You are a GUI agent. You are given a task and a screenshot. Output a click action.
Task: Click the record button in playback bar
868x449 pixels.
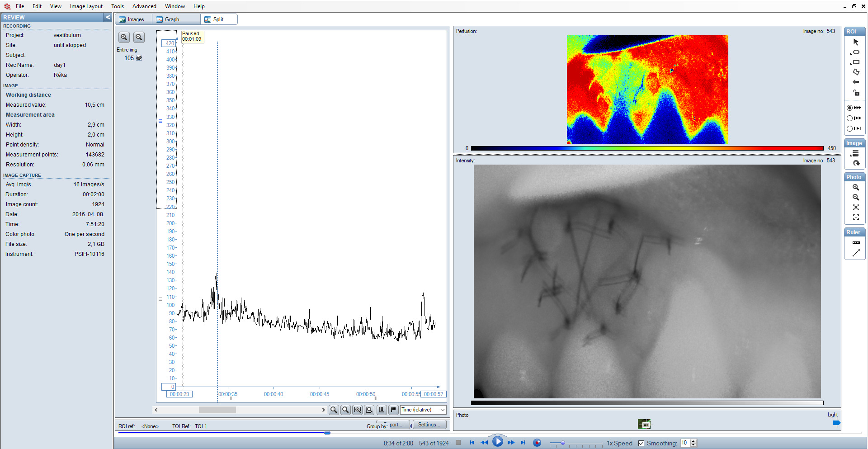537,443
